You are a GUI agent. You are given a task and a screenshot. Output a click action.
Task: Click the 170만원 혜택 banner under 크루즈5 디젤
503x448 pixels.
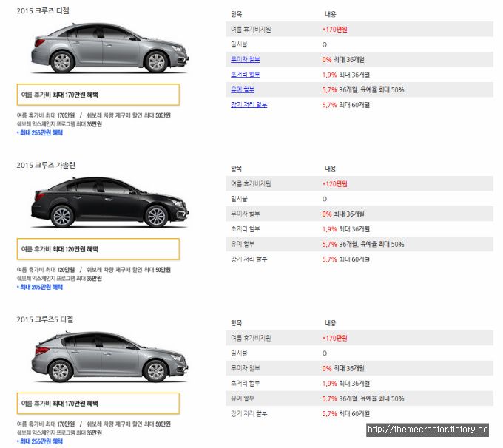click(x=98, y=404)
